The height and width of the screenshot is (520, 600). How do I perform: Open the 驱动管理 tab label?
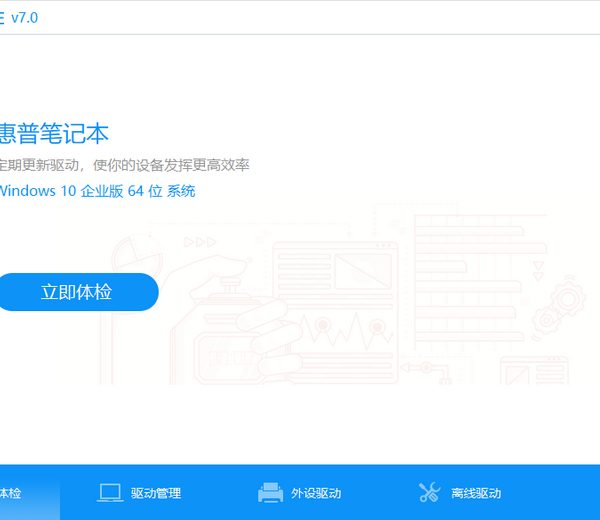156,493
